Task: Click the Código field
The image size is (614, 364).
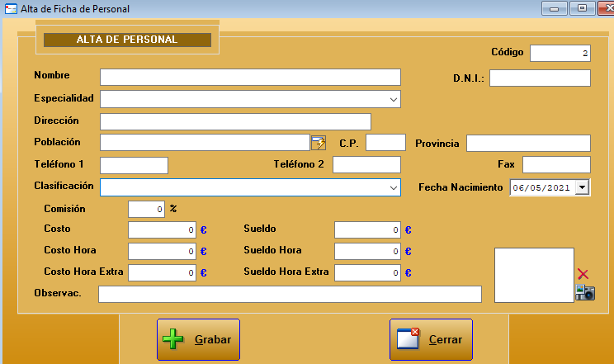Action: pyautogui.click(x=560, y=53)
